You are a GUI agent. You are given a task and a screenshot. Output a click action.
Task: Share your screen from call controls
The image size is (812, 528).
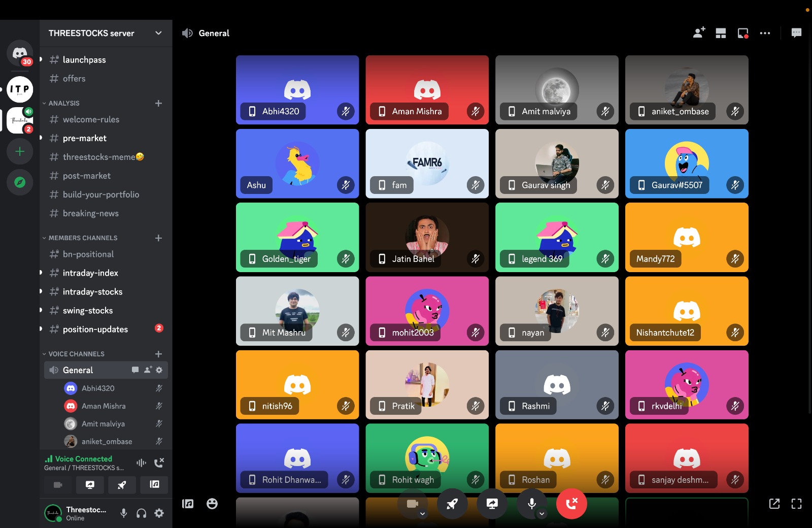492,503
